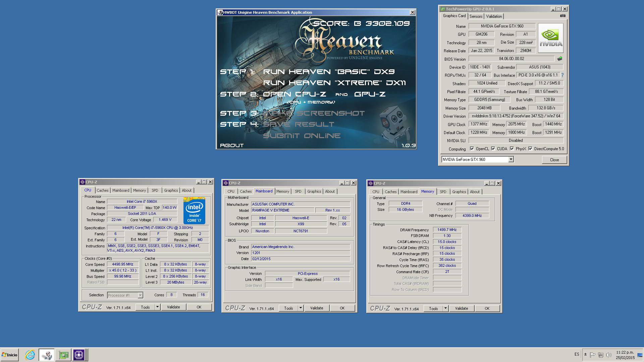Open About tab in CPU-Z CPU window
Viewport: 644px width, 362px height.
click(186, 190)
